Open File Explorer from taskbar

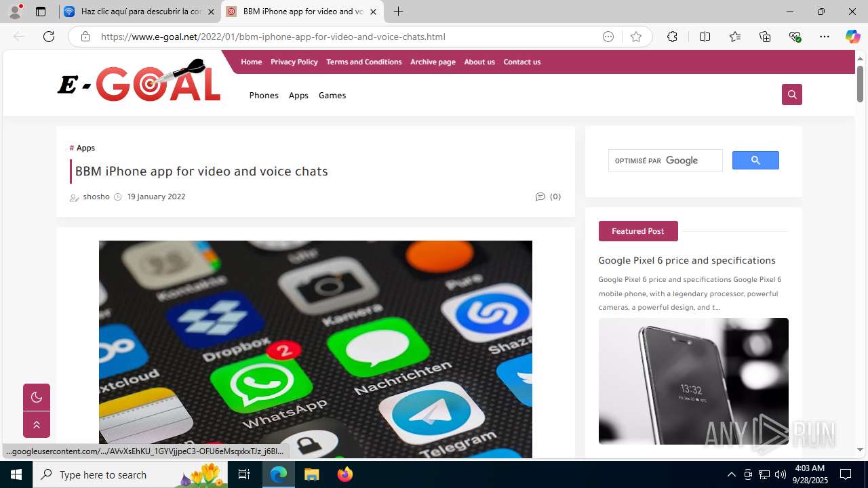[312, 474]
